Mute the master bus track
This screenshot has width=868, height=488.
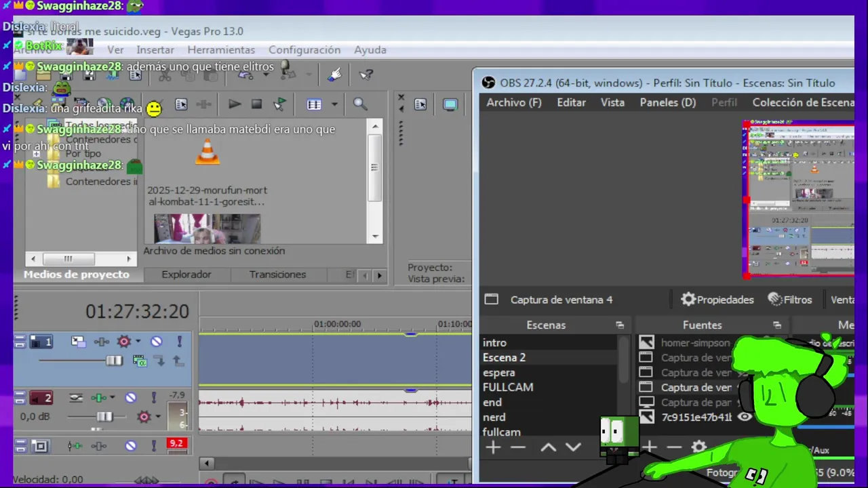(131, 445)
